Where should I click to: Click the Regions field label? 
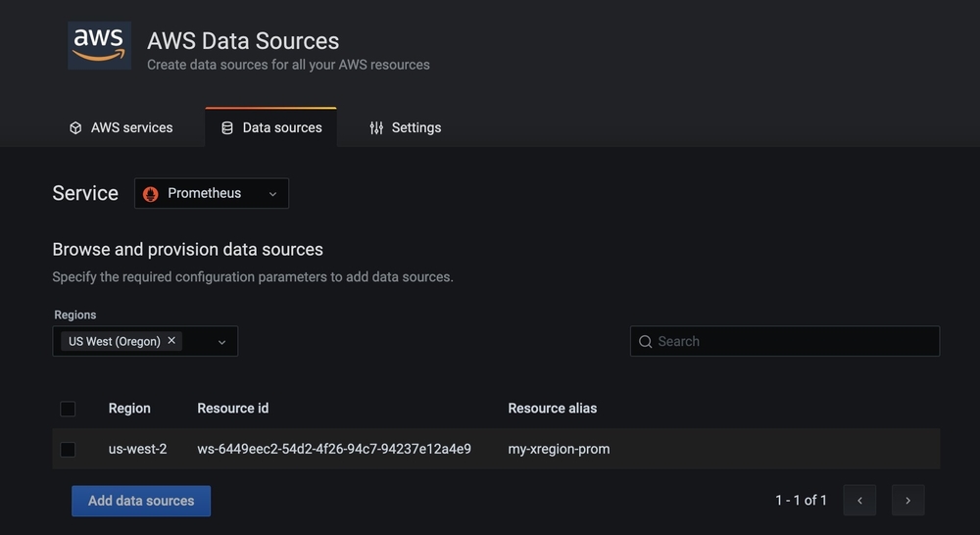tap(75, 315)
